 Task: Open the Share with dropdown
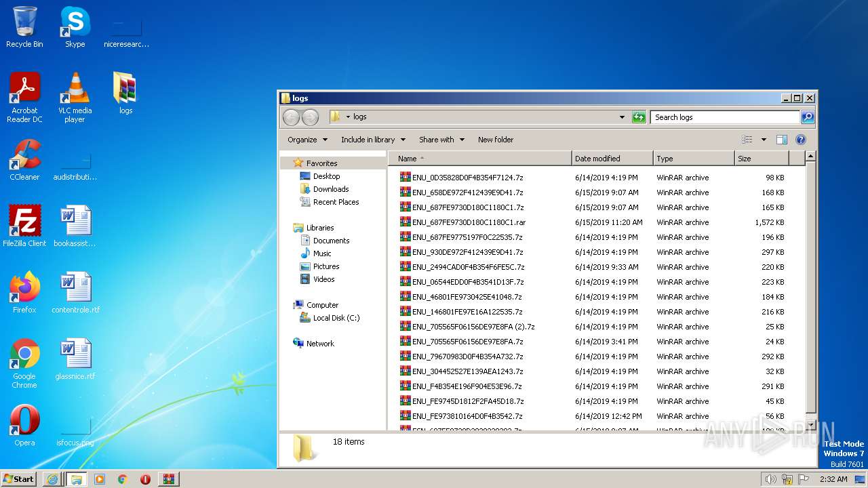pyautogui.click(x=441, y=140)
